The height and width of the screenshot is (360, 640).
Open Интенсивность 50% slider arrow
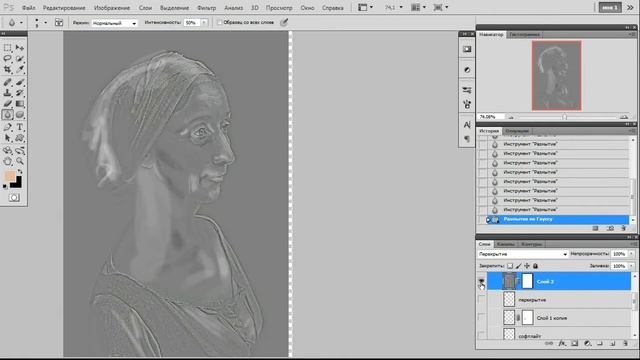204,23
